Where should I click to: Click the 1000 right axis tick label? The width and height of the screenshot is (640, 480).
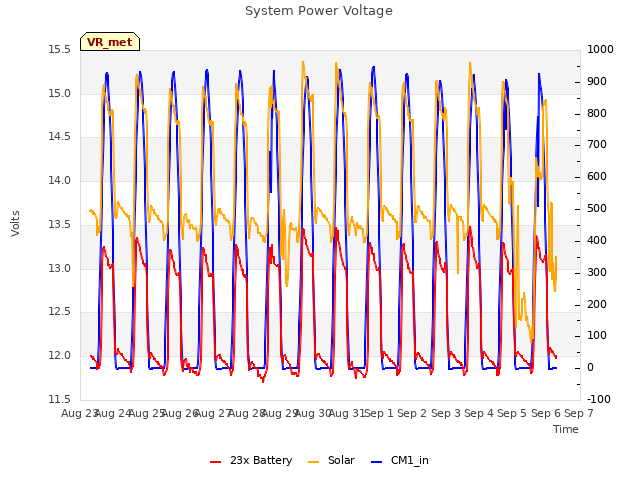click(x=600, y=50)
